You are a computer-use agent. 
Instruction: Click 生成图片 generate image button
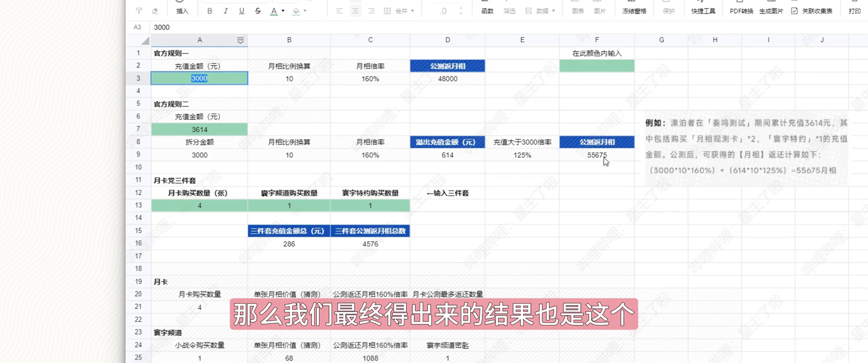[771, 11]
